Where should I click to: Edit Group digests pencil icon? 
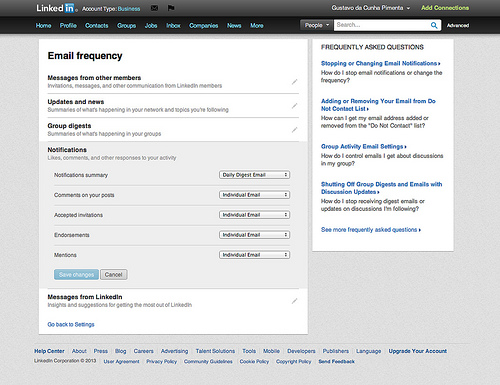(x=294, y=130)
